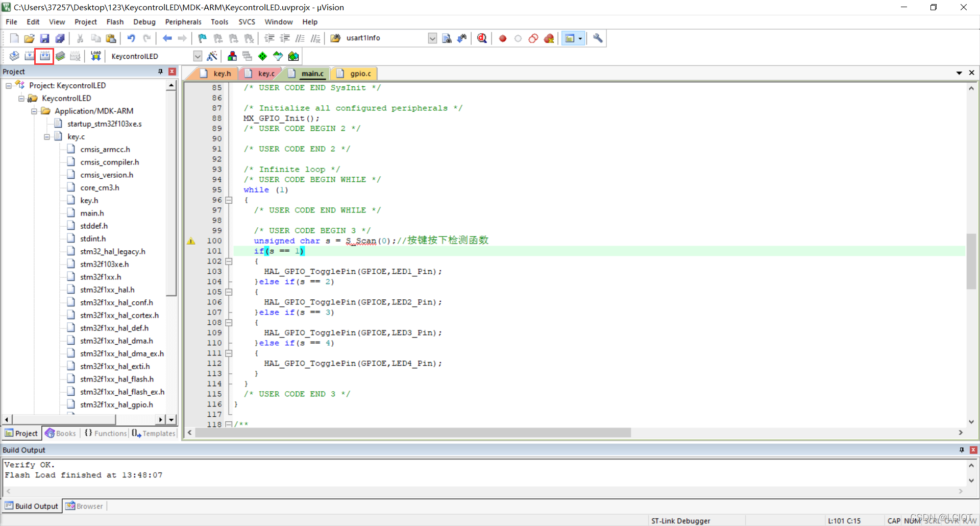Image resolution: width=980 pixels, height=526 pixels.
Task: Open the Flash menu
Action: [115, 22]
